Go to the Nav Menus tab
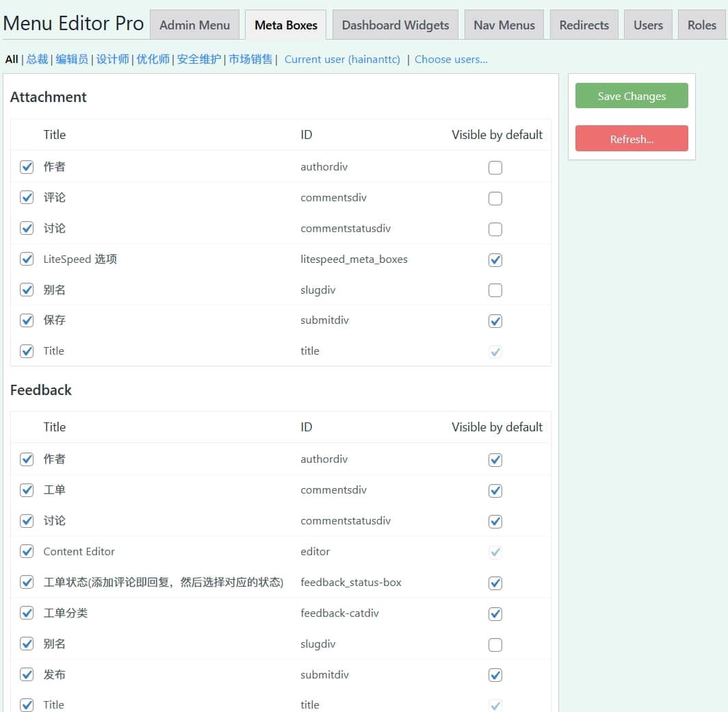This screenshot has width=728, height=712. point(504,25)
